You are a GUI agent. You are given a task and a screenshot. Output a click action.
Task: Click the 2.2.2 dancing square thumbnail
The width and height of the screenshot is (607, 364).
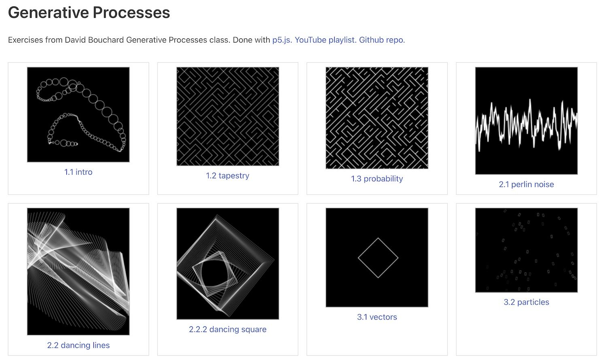click(227, 264)
